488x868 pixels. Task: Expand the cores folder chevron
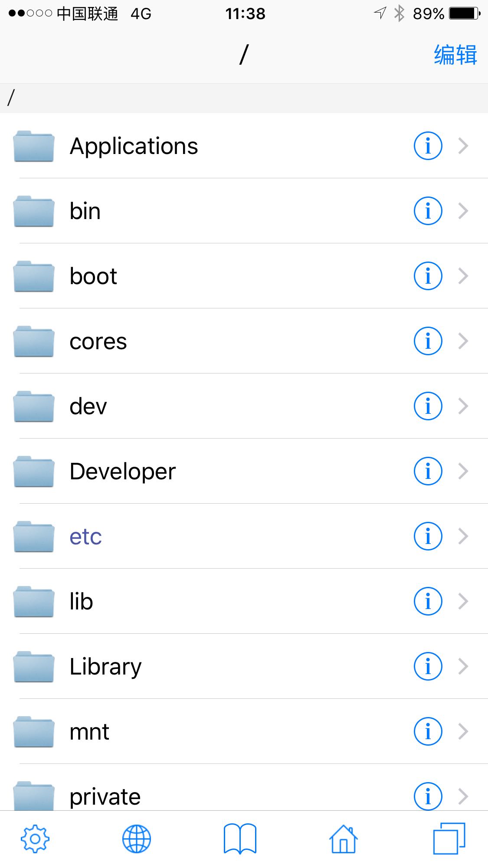[x=463, y=341]
